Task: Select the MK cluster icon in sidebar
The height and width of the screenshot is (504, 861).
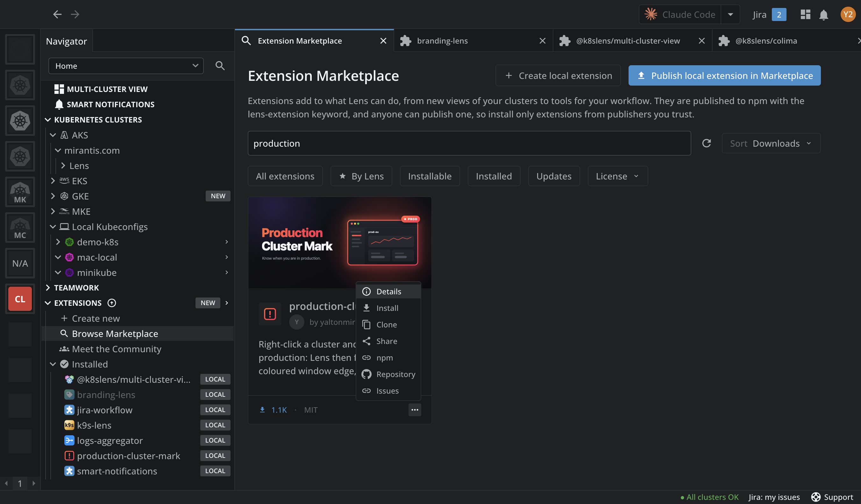Action: (20, 192)
